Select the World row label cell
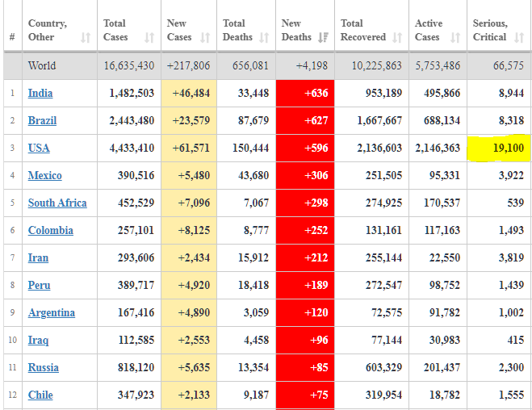532x410 pixels. (42, 66)
